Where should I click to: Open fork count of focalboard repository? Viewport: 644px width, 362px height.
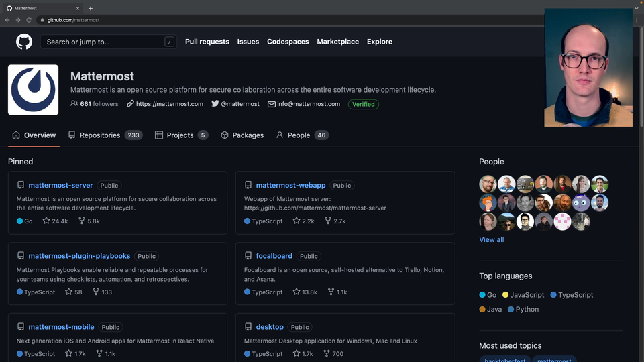click(337, 292)
